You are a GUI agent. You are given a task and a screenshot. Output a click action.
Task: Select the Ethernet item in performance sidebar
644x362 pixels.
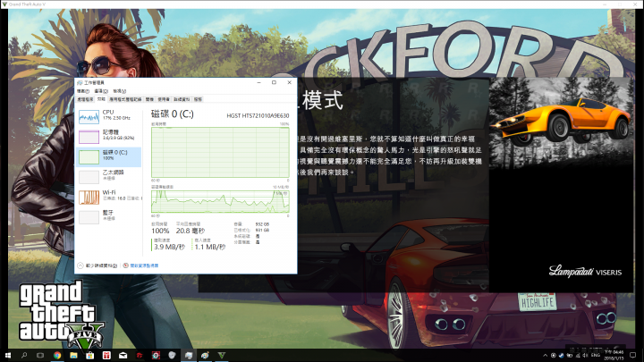coord(109,176)
